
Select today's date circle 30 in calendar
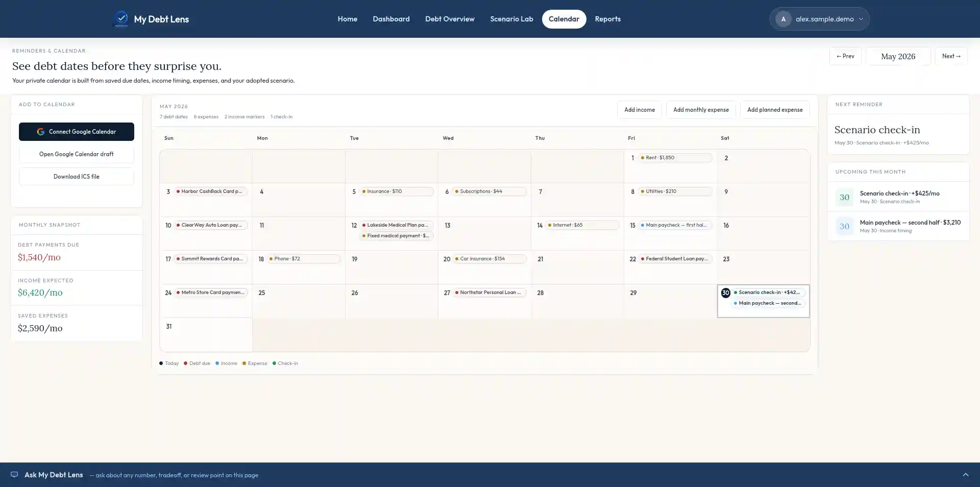[x=725, y=293]
